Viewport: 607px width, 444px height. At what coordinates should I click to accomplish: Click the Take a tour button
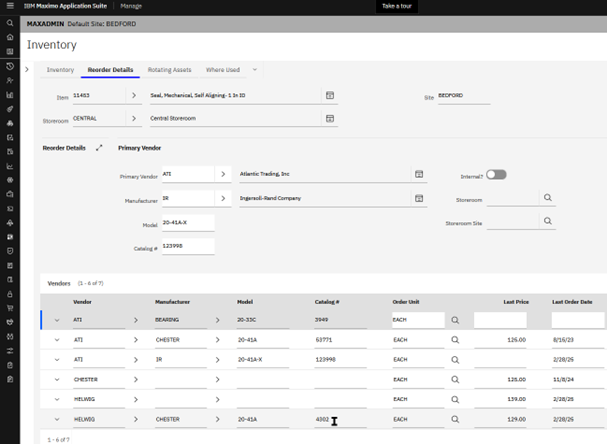click(x=397, y=6)
